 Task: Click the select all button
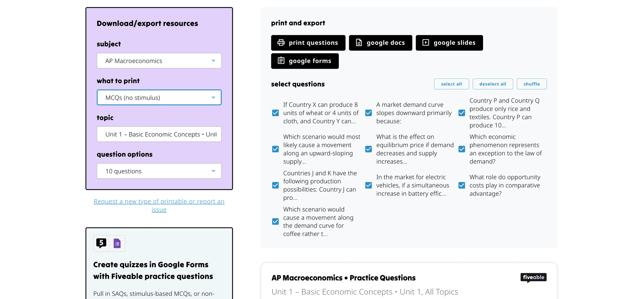point(451,84)
